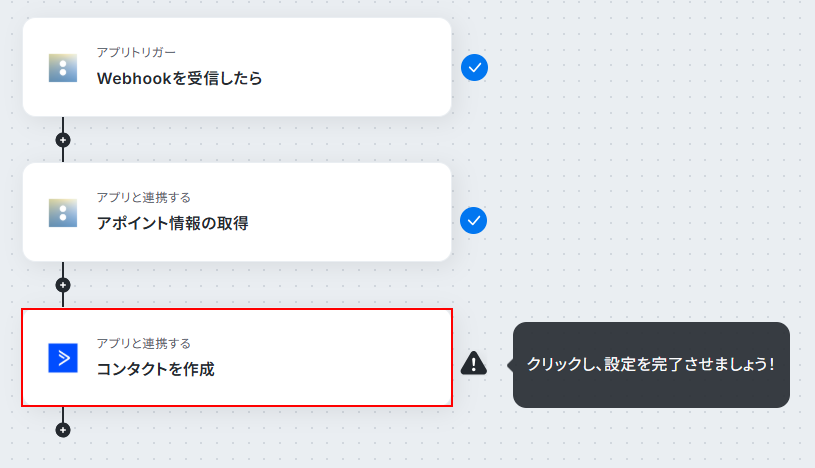
Task: Add step below アポイント情報の取得 with plus
Action: point(63,285)
